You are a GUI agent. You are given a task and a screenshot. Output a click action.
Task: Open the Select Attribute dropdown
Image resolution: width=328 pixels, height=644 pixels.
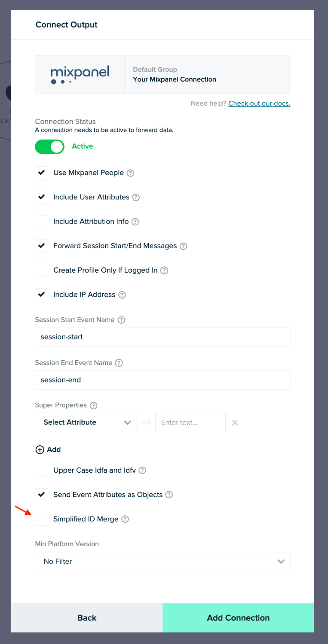(86, 422)
